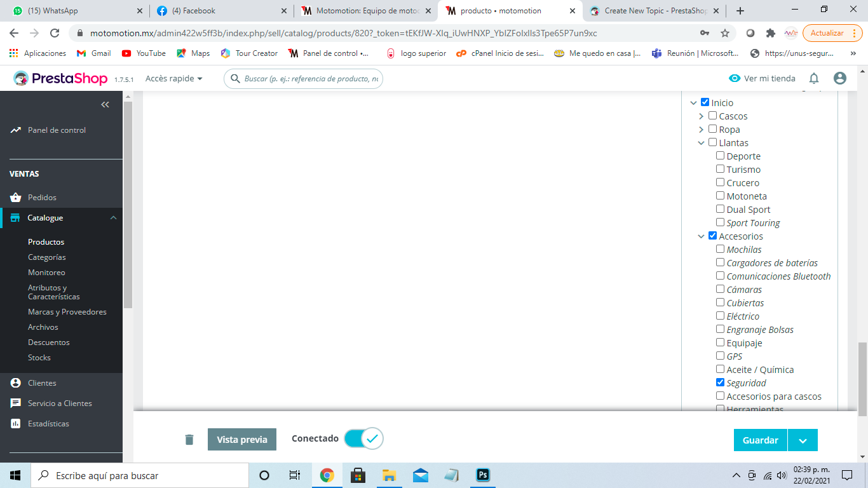The height and width of the screenshot is (488, 868).
Task: Open the Gmail bookmark
Action: [x=93, y=53]
